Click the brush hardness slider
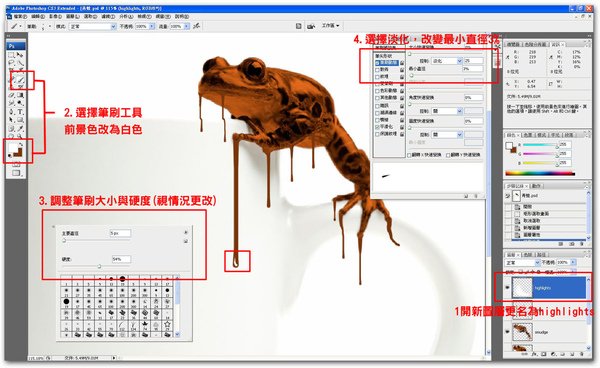 click(x=99, y=266)
